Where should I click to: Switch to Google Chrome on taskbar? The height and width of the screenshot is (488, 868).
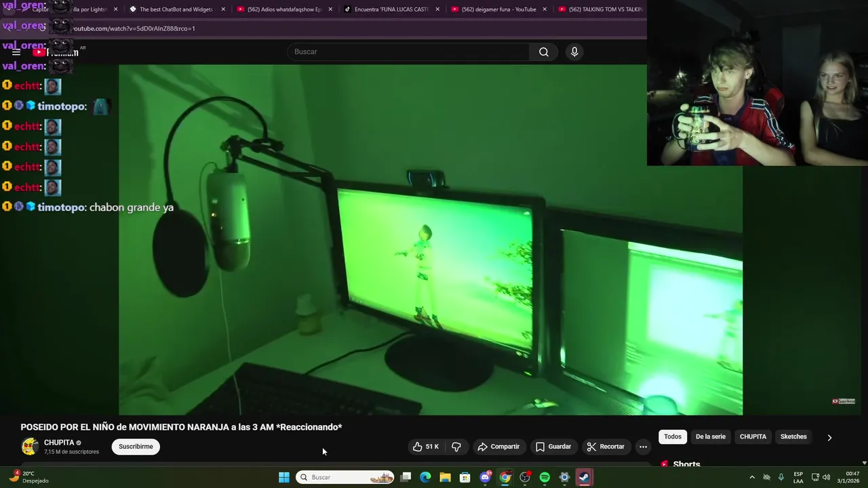tap(505, 477)
